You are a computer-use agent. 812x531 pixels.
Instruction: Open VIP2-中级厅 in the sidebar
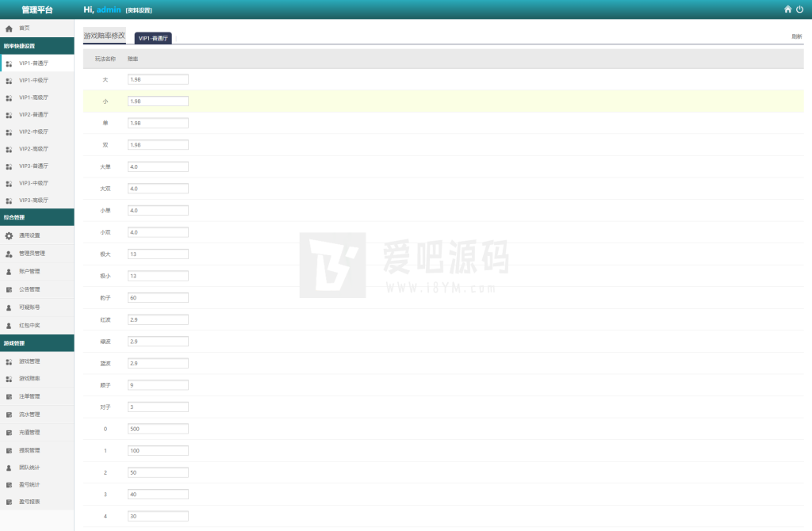coord(36,132)
